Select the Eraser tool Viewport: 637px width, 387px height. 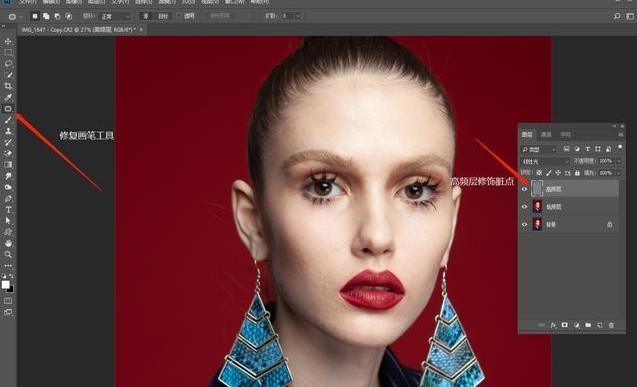click(8, 154)
